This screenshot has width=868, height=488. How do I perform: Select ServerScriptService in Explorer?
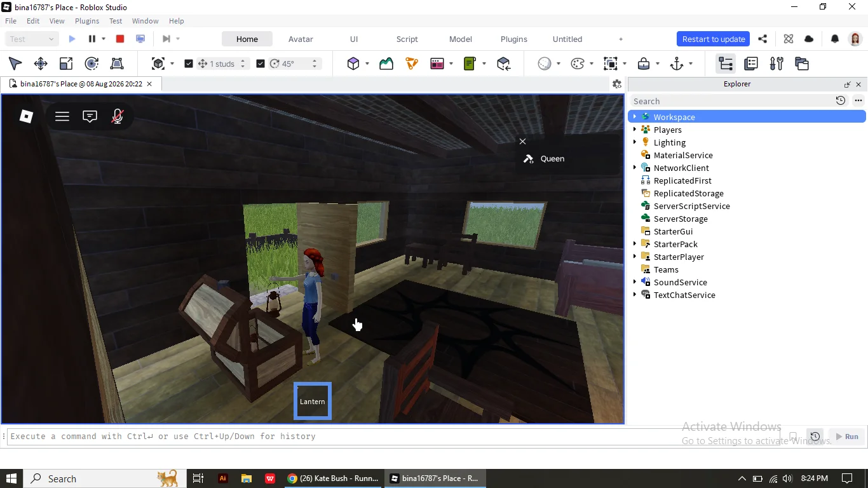pyautogui.click(x=691, y=206)
